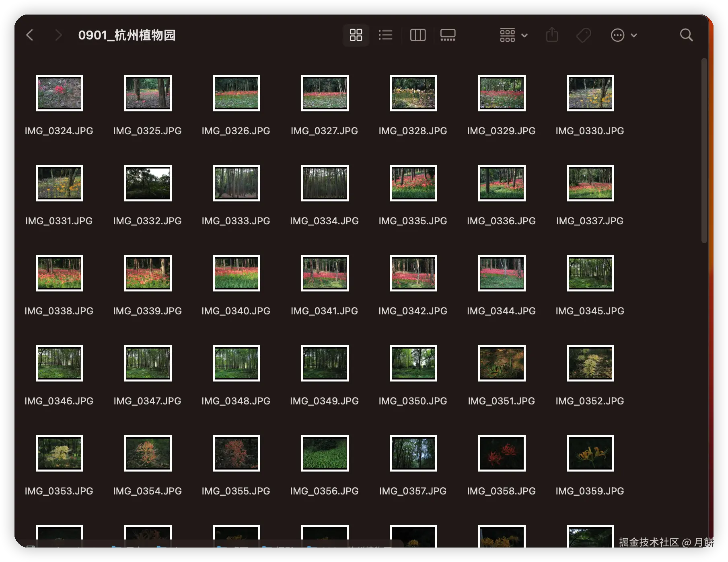This screenshot has width=728, height=562.
Task: Click the filename label IMG_0334.JPG
Action: tap(325, 221)
